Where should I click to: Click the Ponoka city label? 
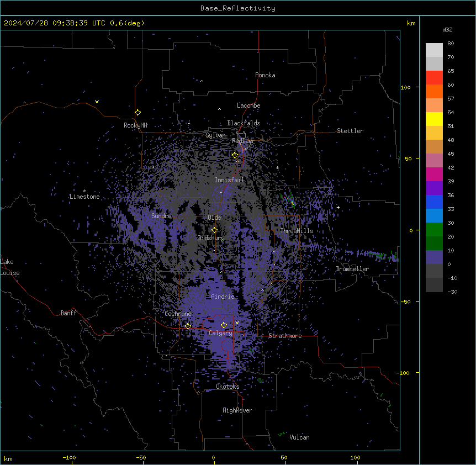coord(265,75)
